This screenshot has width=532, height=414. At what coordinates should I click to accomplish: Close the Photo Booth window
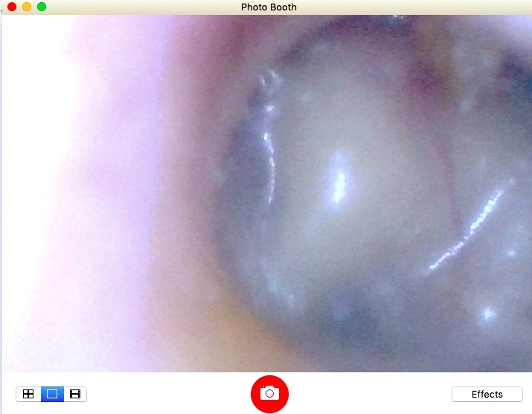pos(12,7)
